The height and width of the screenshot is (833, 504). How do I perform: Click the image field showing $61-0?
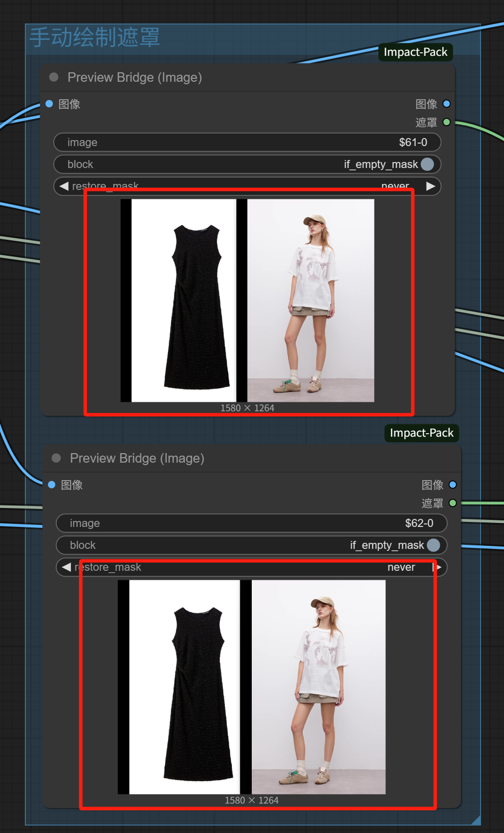point(247,143)
